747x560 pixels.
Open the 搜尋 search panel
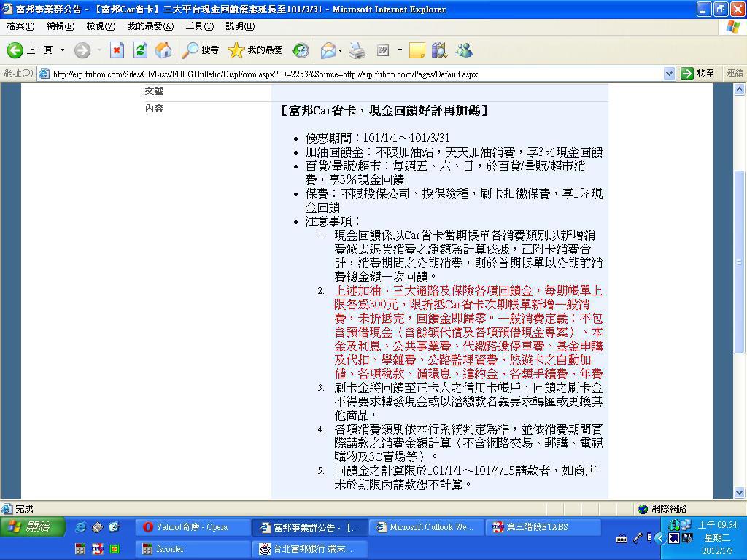[201, 50]
